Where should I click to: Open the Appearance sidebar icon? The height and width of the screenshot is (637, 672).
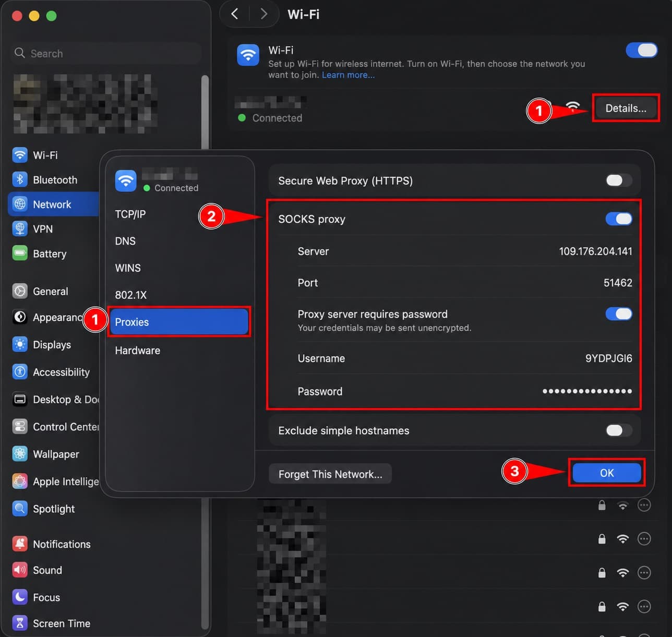(x=20, y=317)
